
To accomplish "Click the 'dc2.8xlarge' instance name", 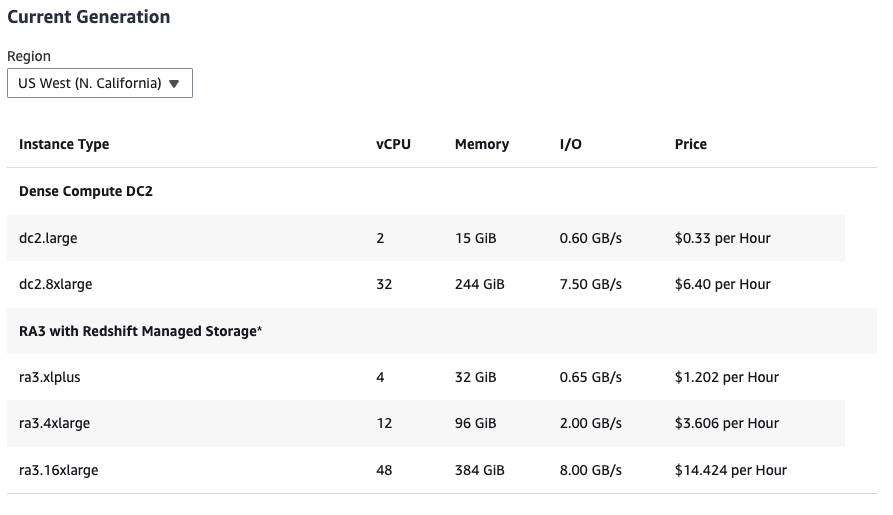I will click(56, 284).
